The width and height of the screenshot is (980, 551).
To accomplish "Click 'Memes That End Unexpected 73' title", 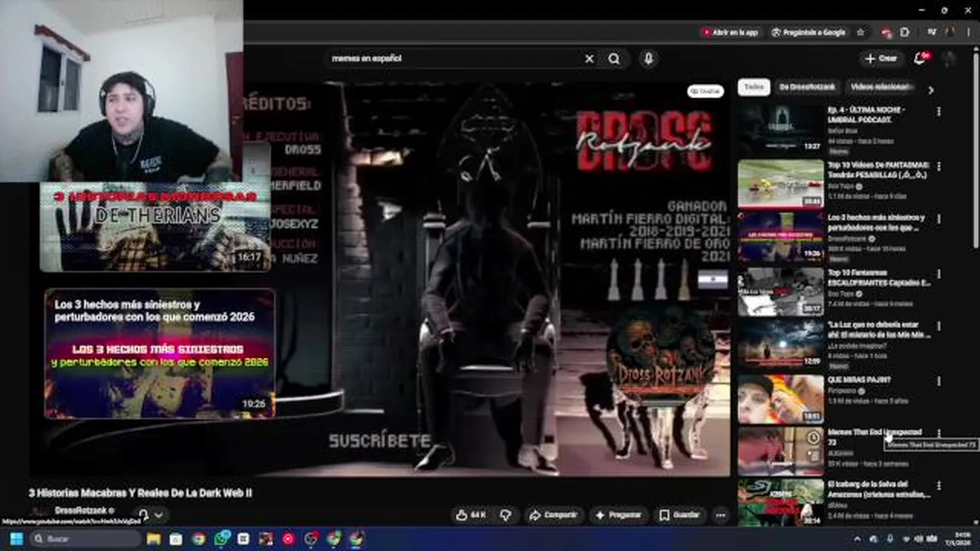I will [x=874, y=437].
